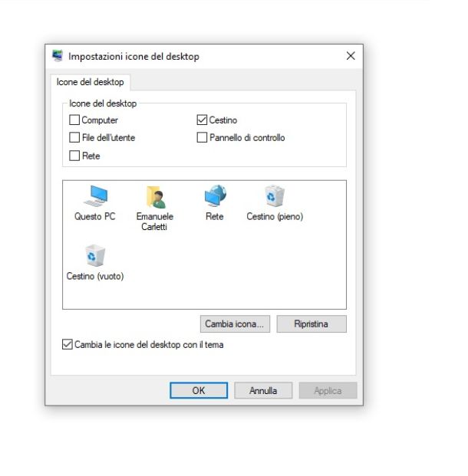Image resolution: width=468 pixels, height=476 pixels.
Task: Select the Cestino (pieno) icon
Action: click(x=275, y=196)
